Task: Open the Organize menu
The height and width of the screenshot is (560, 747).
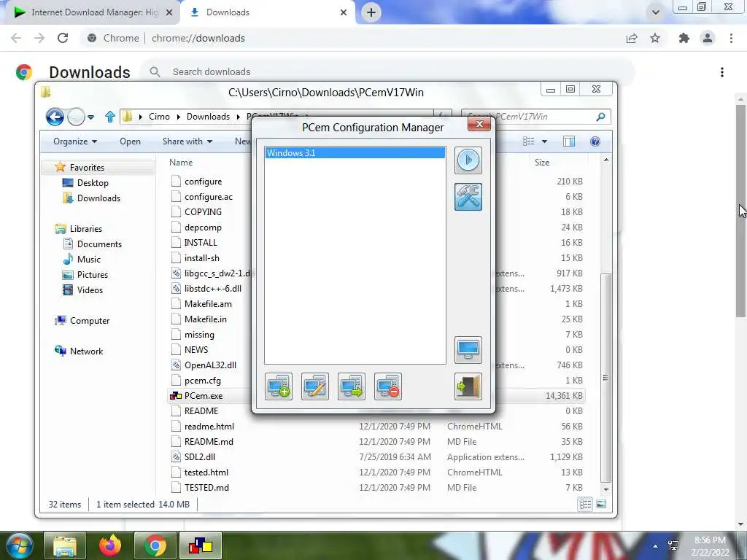Action: point(75,141)
